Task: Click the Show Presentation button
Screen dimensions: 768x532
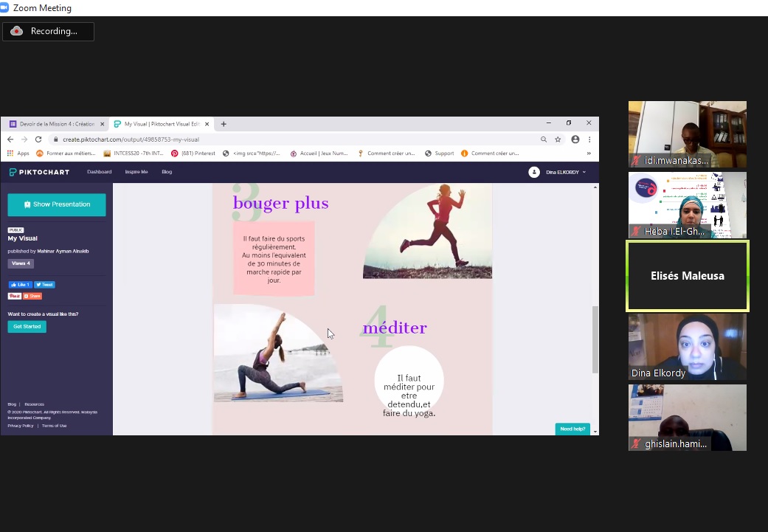Action: click(57, 204)
